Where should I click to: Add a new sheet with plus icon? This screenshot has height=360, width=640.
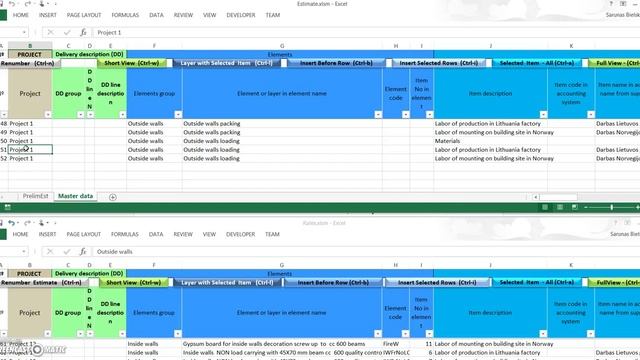113,197
